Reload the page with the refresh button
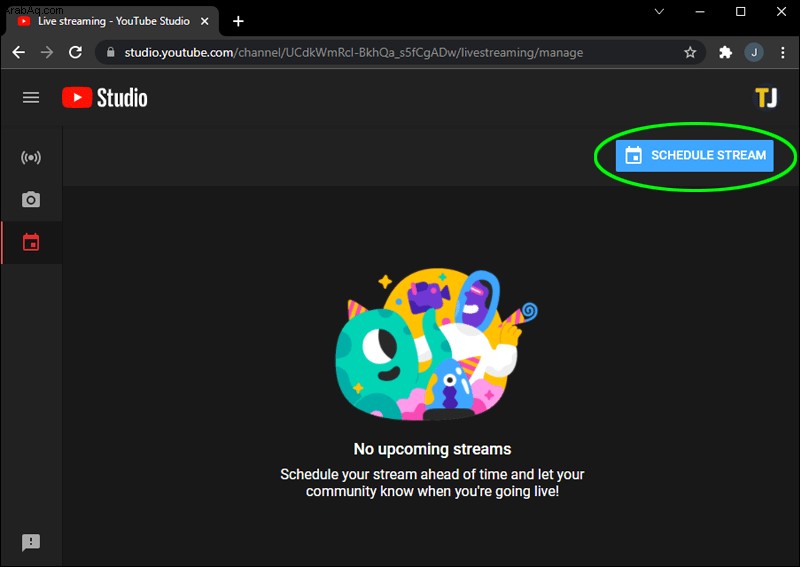 (76, 52)
